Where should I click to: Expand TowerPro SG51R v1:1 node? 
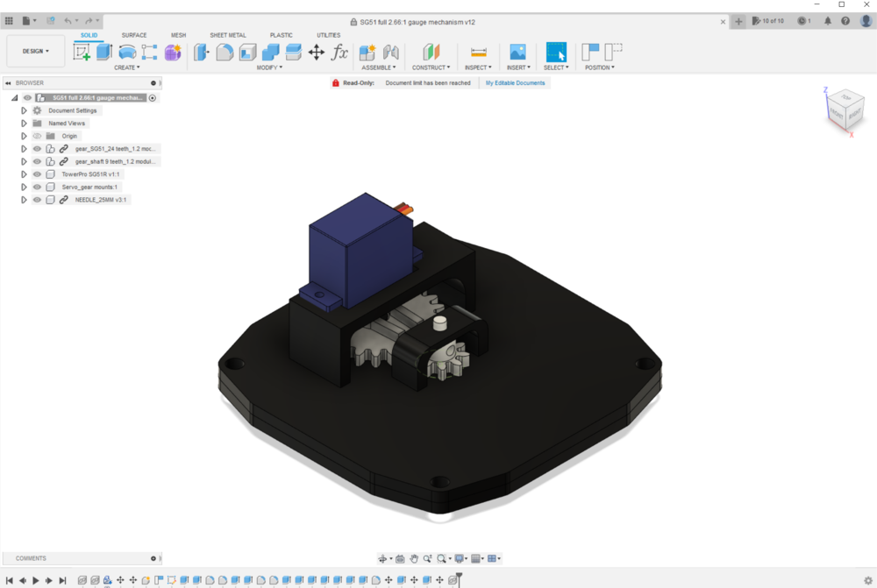pyautogui.click(x=24, y=174)
